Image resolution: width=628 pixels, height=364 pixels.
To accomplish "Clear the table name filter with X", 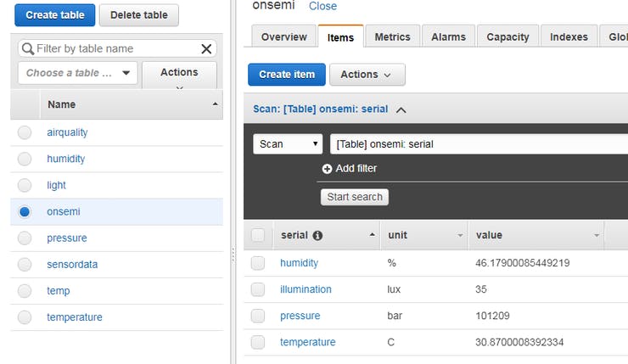I will click(206, 49).
